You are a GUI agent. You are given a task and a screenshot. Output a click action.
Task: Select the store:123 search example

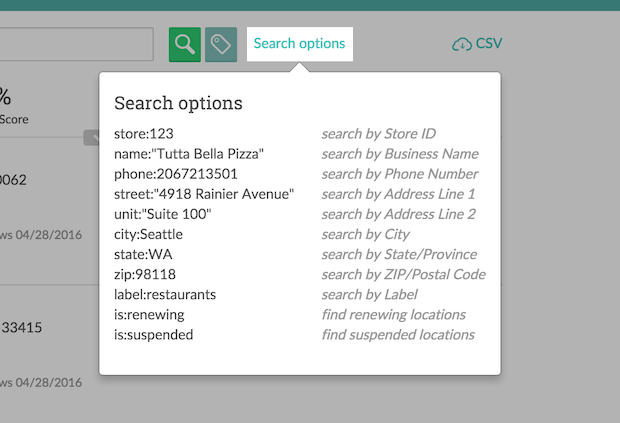tap(147, 134)
